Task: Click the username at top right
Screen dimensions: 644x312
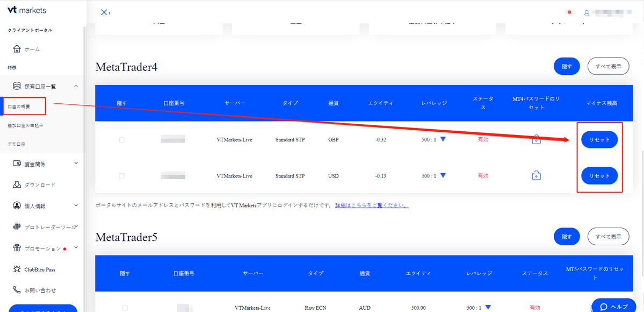Action: pos(612,13)
